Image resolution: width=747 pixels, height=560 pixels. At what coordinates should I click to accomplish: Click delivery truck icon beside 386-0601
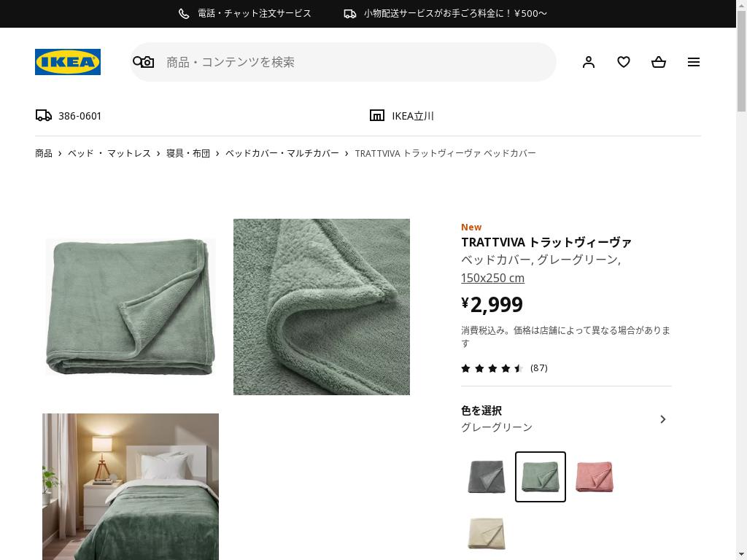pyautogui.click(x=44, y=116)
